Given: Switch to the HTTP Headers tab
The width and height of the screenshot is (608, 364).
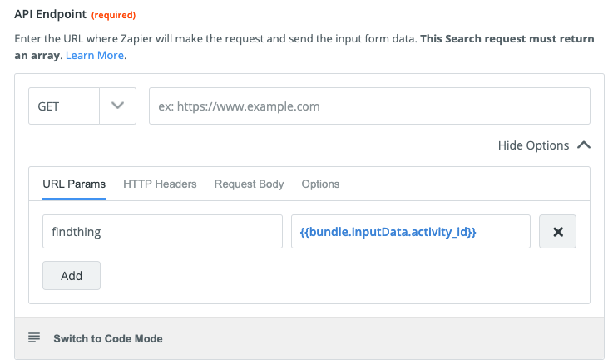Looking at the screenshot, I should [160, 184].
